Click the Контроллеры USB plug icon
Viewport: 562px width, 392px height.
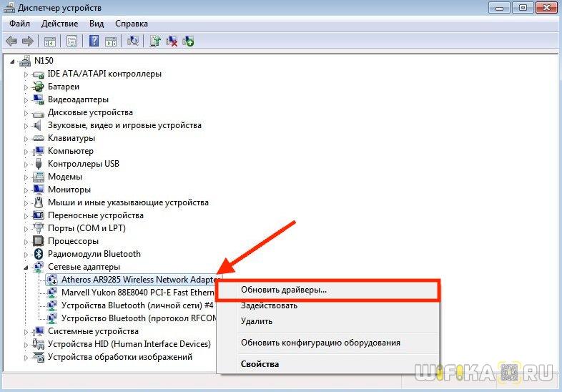(39, 164)
